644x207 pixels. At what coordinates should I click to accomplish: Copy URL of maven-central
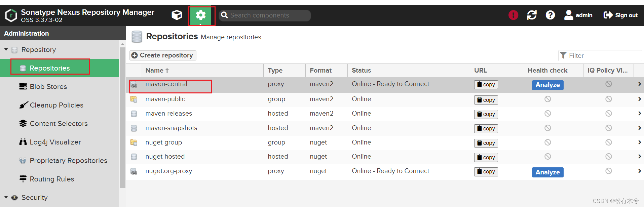click(486, 85)
